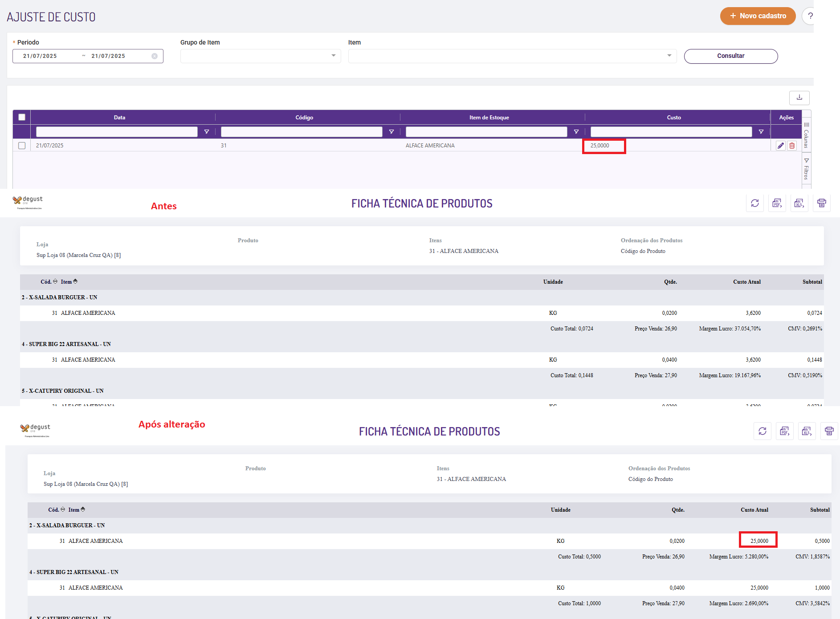
Task: Click the Consultar button
Action: coord(730,56)
